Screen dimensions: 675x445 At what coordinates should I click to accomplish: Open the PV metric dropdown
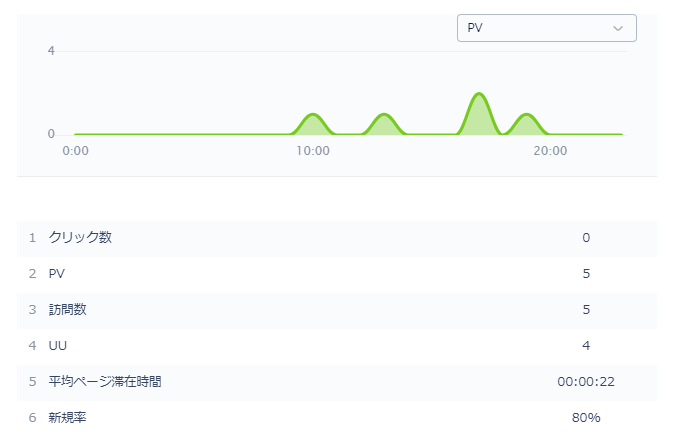pos(545,28)
